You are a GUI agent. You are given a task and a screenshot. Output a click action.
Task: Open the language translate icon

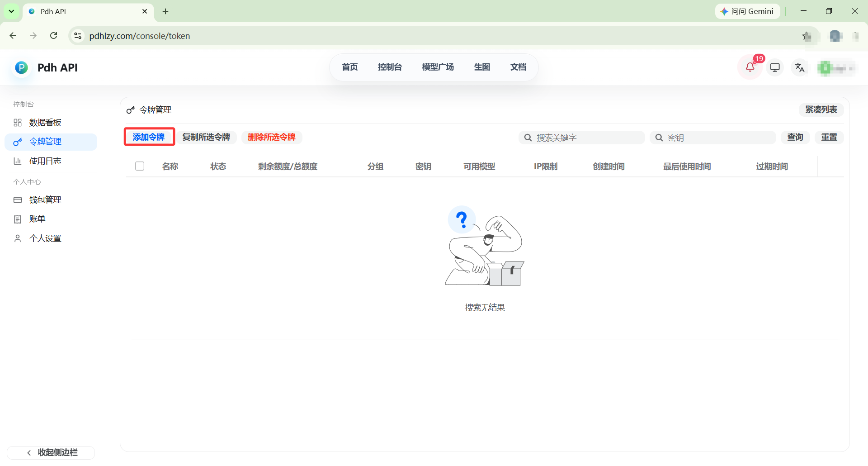[800, 67]
